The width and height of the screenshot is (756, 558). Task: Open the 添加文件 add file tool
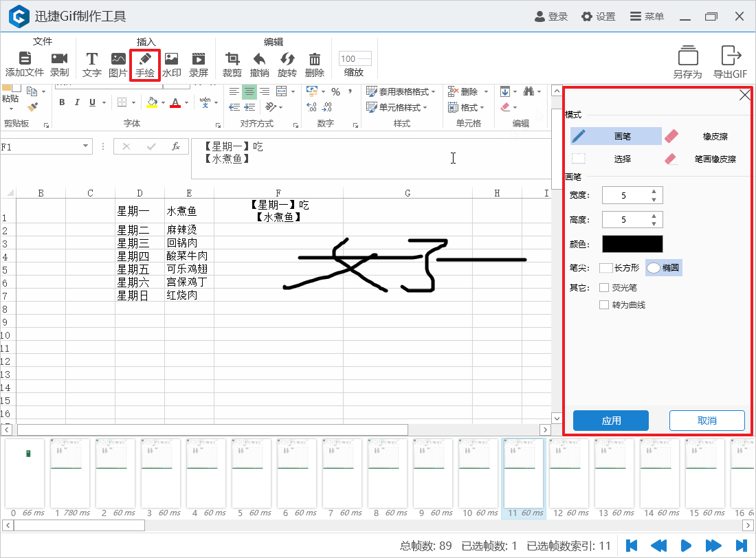25,60
